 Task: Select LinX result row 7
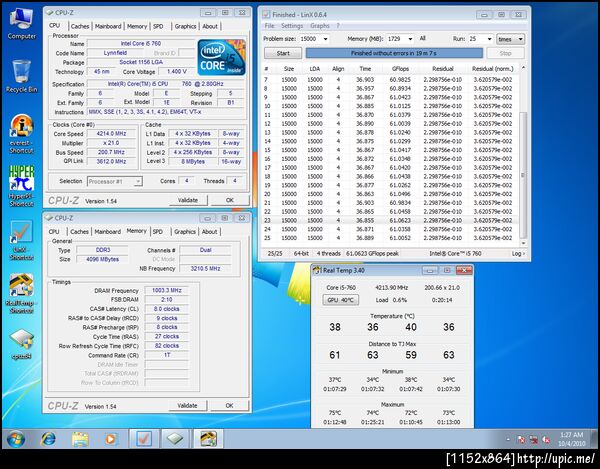tap(390, 80)
